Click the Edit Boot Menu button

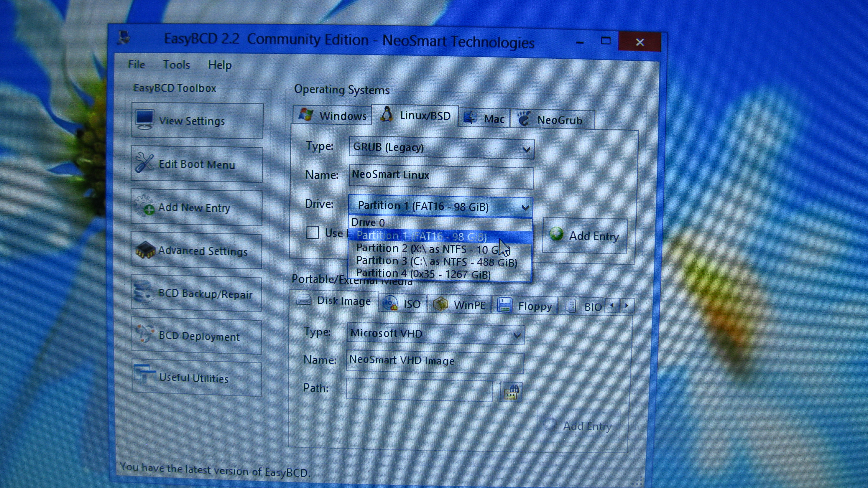[197, 164]
